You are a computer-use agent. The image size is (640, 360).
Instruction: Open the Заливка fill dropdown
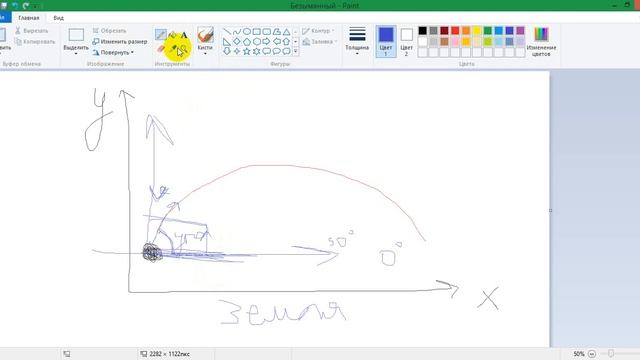point(320,42)
